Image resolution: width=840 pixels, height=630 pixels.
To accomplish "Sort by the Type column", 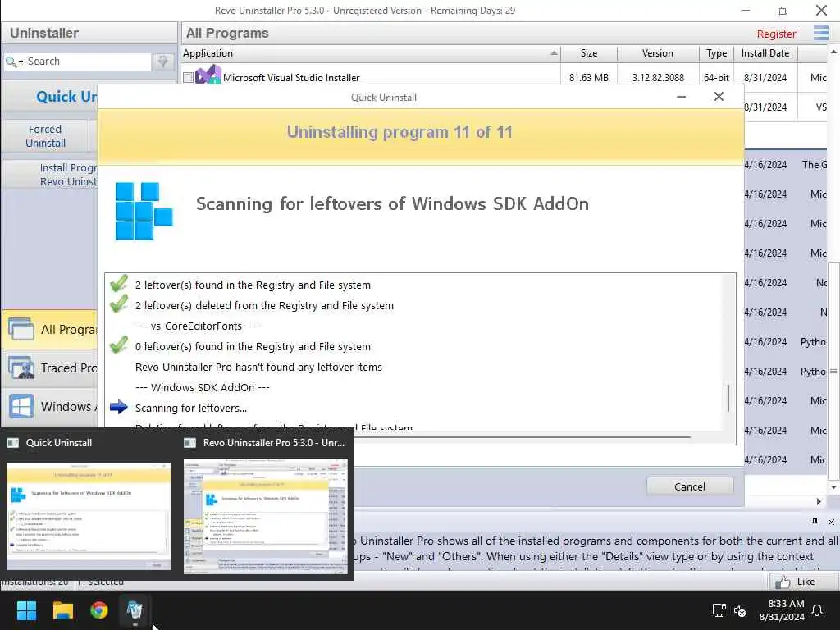I will (x=716, y=53).
